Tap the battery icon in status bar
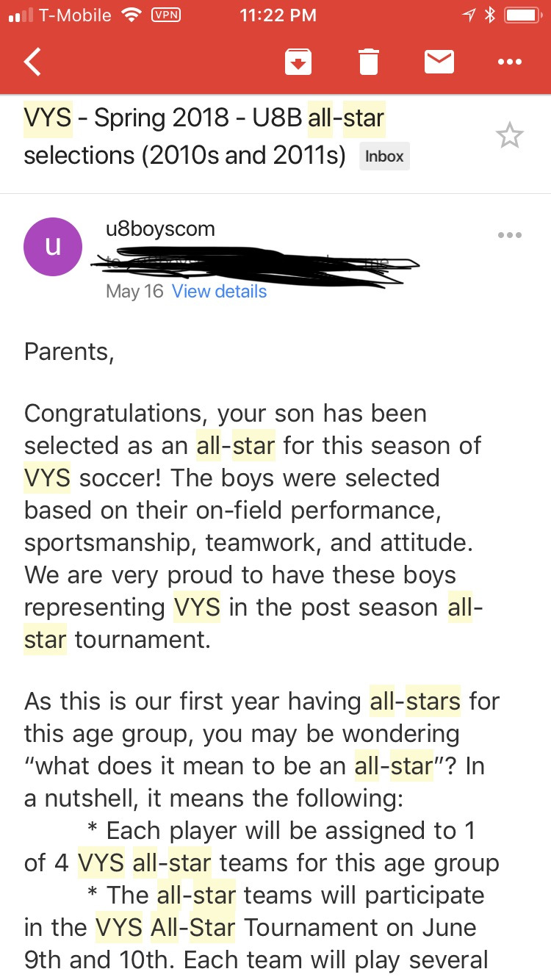Viewport: 551px width, 980px height. (523, 15)
